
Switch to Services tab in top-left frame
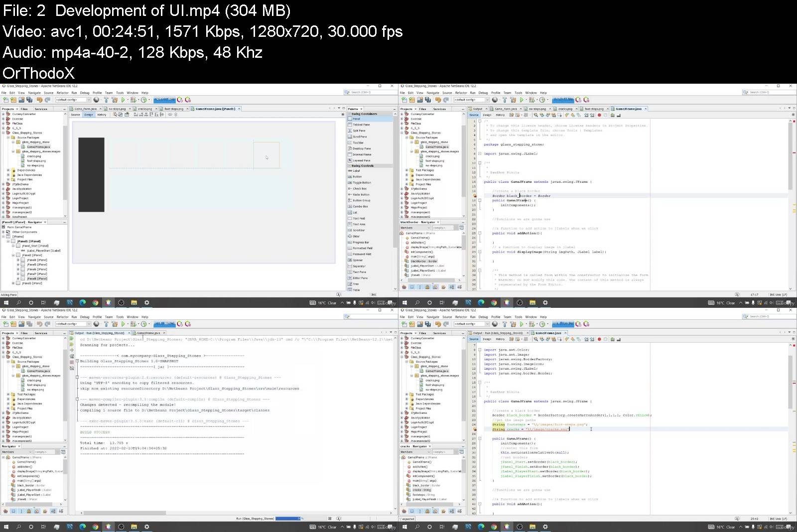tap(41, 109)
